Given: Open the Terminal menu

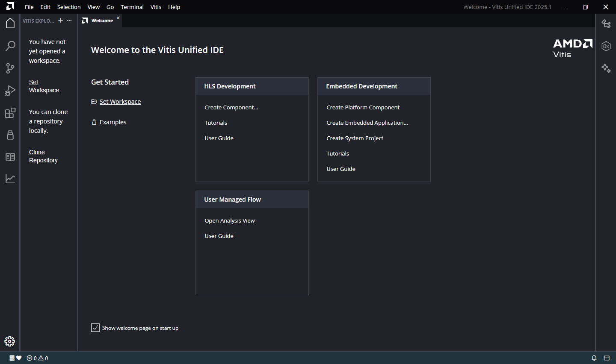Looking at the screenshot, I should [x=132, y=7].
